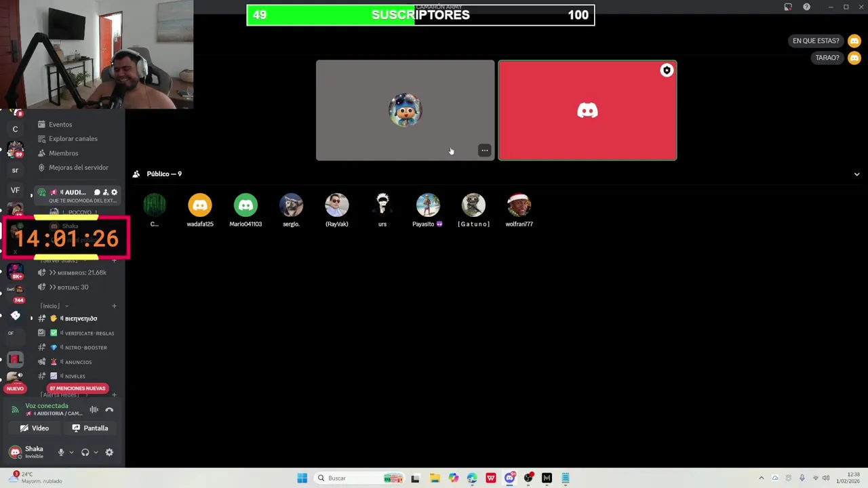The image size is (868, 488).
Task: Open the server with the 744 badge
Action: point(15,293)
